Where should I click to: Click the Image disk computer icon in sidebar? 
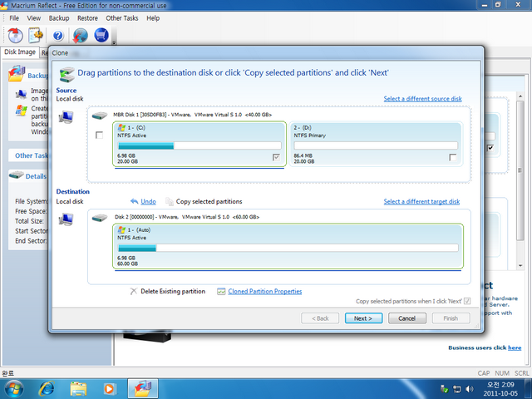coord(21,94)
